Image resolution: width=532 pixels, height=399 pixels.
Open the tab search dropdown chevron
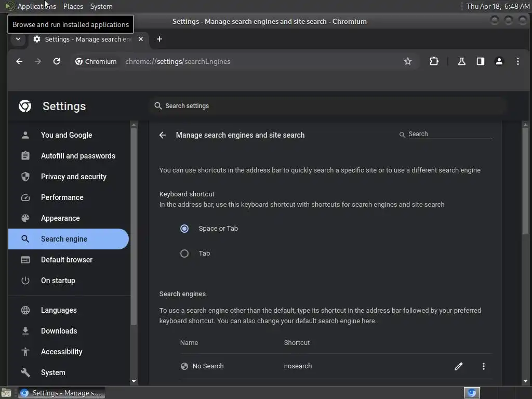tap(18, 39)
